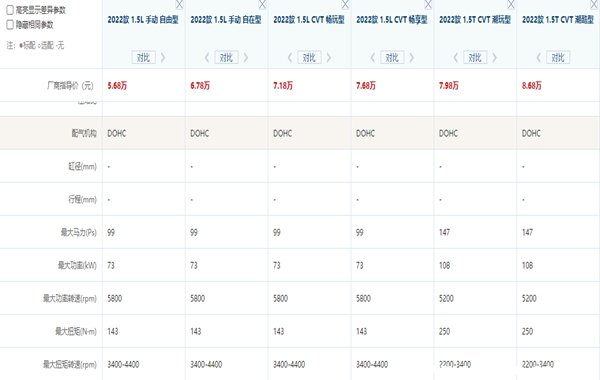
Task: Move the 7.18万 model column left
Action: [290, 58]
